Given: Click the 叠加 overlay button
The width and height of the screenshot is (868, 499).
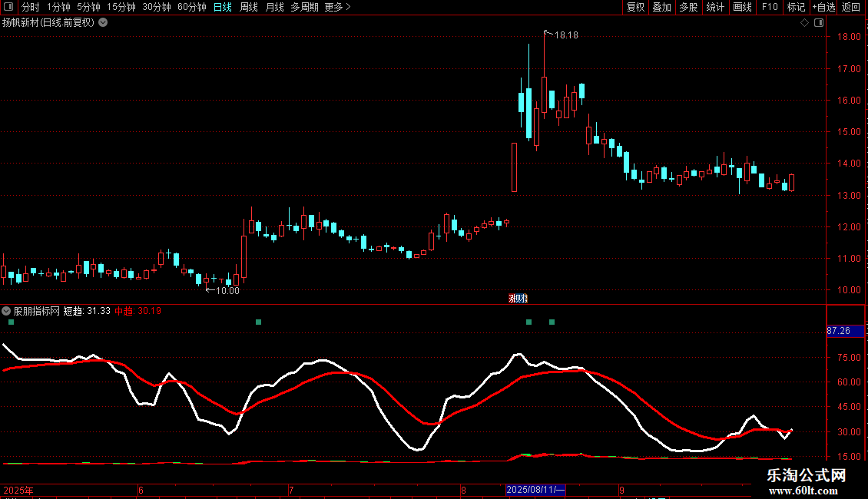Looking at the screenshot, I should (661, 7).
